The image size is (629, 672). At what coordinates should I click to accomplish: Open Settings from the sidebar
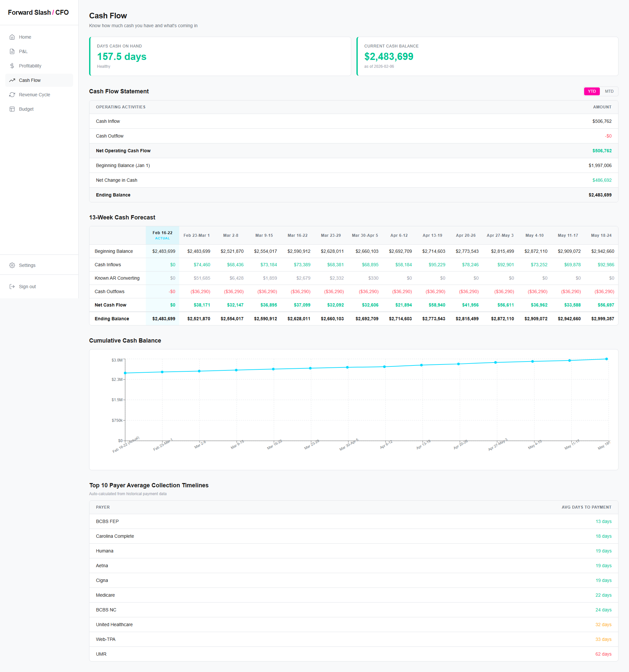pos(39,265)
